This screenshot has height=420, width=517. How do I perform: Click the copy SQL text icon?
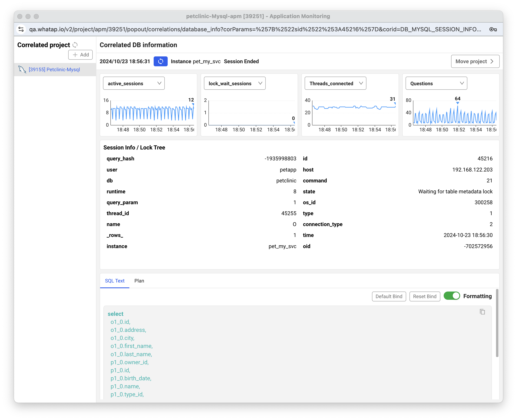tap(482, 312)
